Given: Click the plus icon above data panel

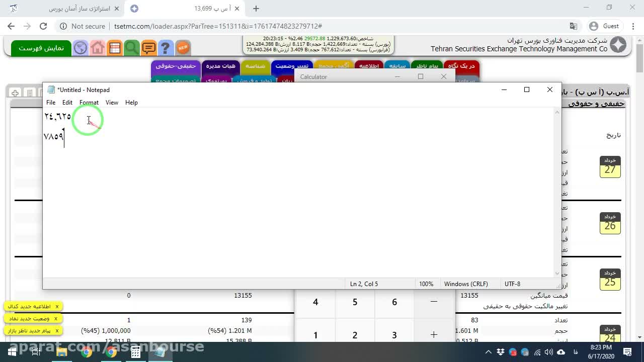Looking at the screenshot, I should (x=15, y=93).
